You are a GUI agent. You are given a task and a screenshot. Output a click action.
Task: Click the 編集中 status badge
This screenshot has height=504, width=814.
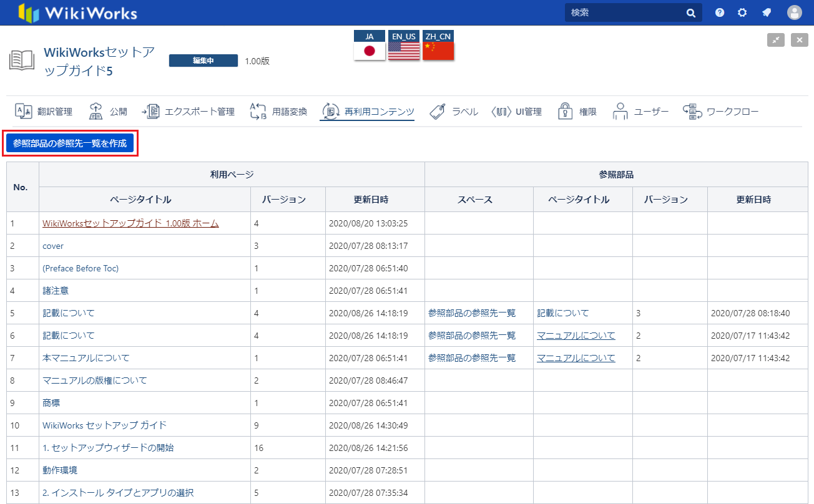[203, 61]
